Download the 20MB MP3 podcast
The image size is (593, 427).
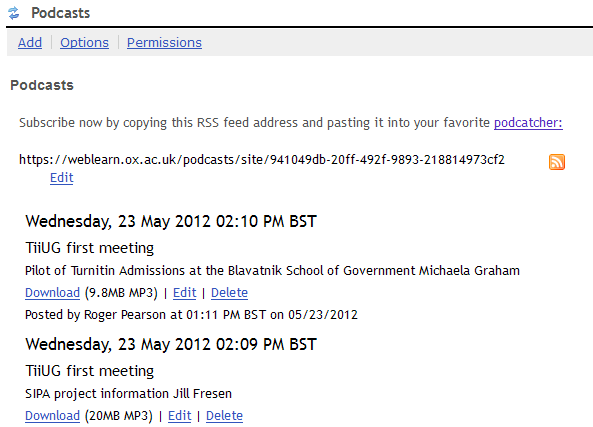click(52, 415)
